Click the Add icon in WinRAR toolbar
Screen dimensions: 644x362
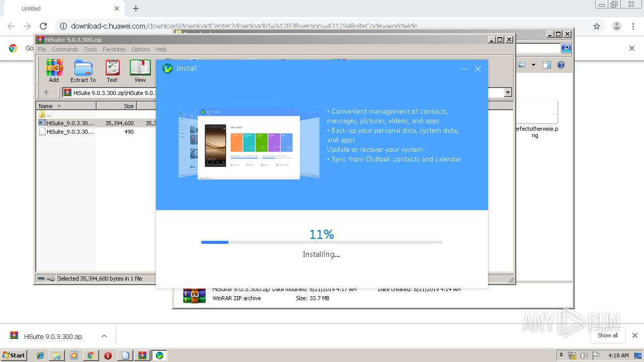[x=54, y=71]
